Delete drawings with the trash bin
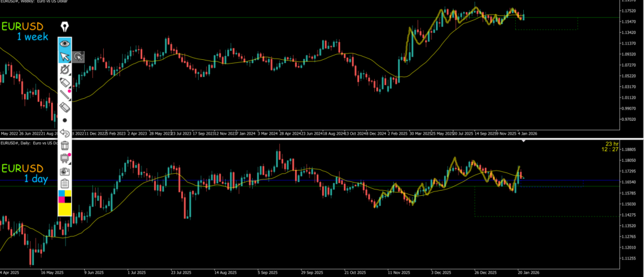This screenshot has height=277, width=644. coord(64,145)
